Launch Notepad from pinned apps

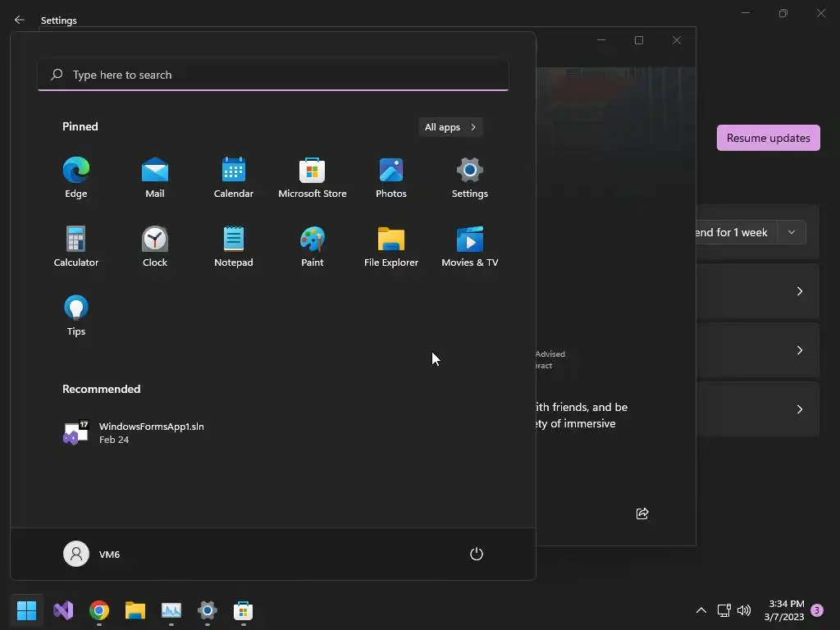pyautogui.click(x=234, y=247)
